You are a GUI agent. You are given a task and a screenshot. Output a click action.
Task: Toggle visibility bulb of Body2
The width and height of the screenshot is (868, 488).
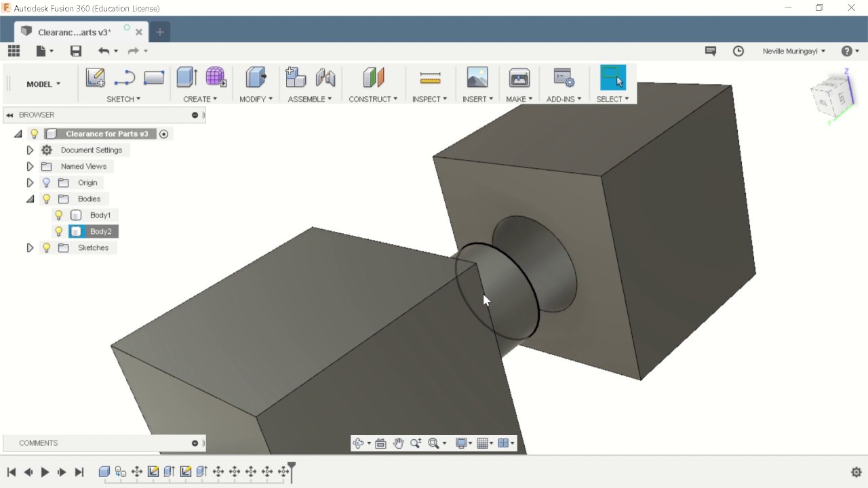click(59, 231)
